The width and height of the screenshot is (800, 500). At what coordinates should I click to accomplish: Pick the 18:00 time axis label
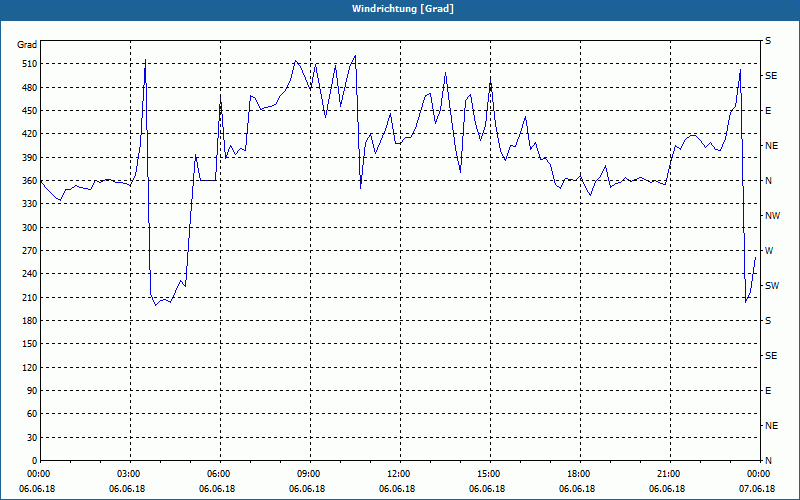pyautogui.click(x=577, y=474)
